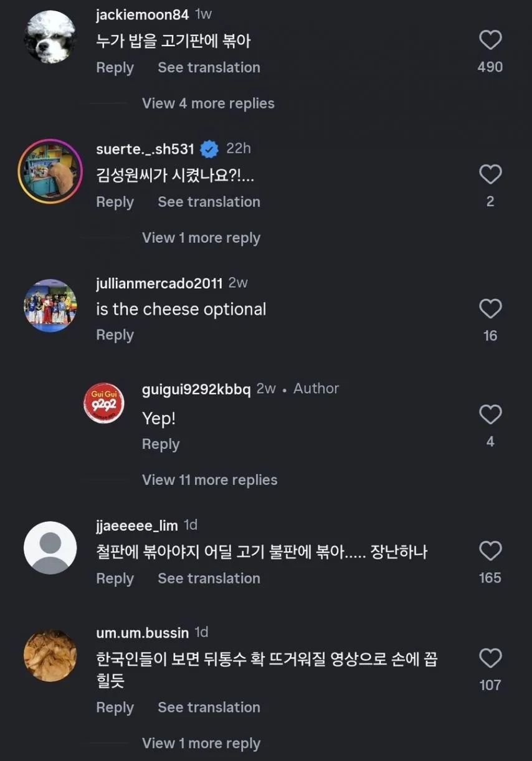
Task: Like jullianmercado2011's cheese question comment
Action: pos(490,308)
